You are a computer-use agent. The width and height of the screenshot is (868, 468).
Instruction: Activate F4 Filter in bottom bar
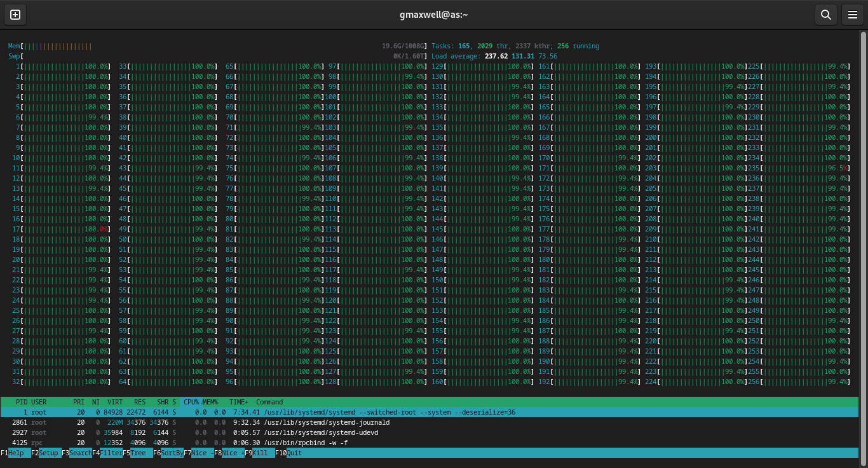click(111, 453)
